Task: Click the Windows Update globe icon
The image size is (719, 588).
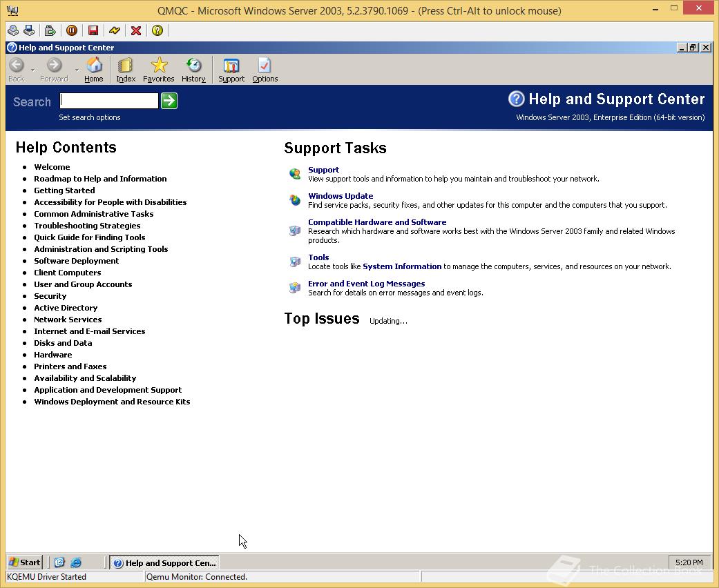Action: [x=295, y=200]
